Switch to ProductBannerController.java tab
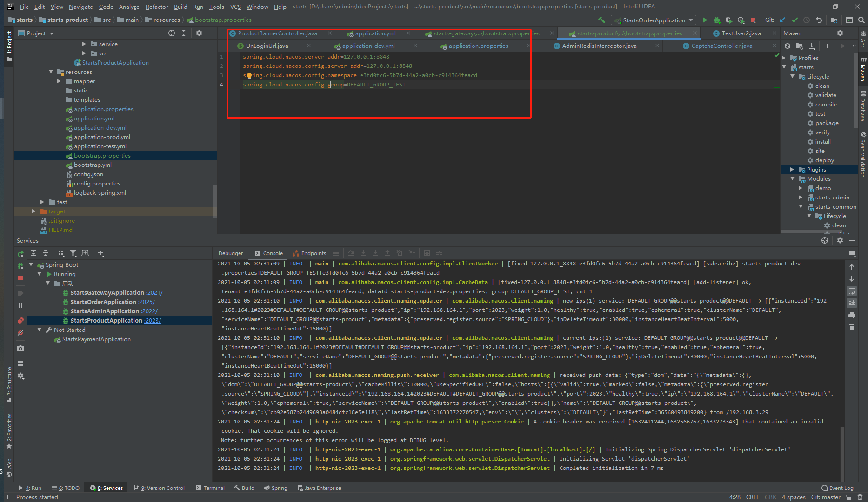The height and width of the screenshot is (502, 868). 277,33
